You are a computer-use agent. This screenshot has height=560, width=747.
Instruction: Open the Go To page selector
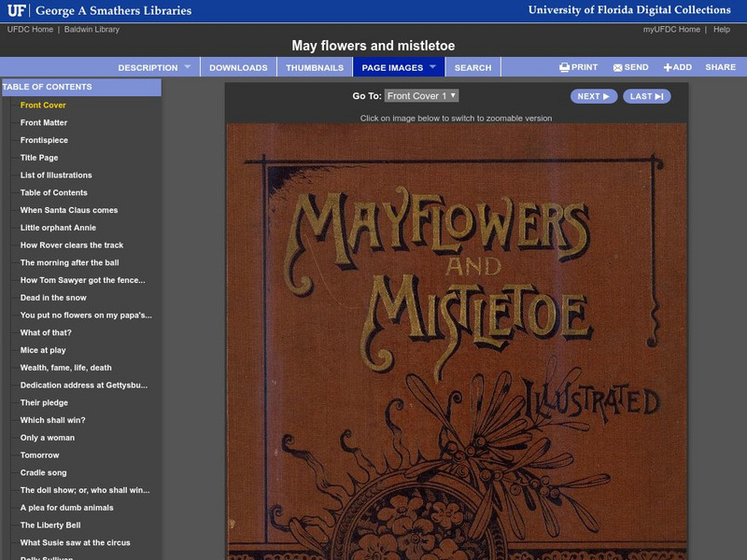(422, 96)
